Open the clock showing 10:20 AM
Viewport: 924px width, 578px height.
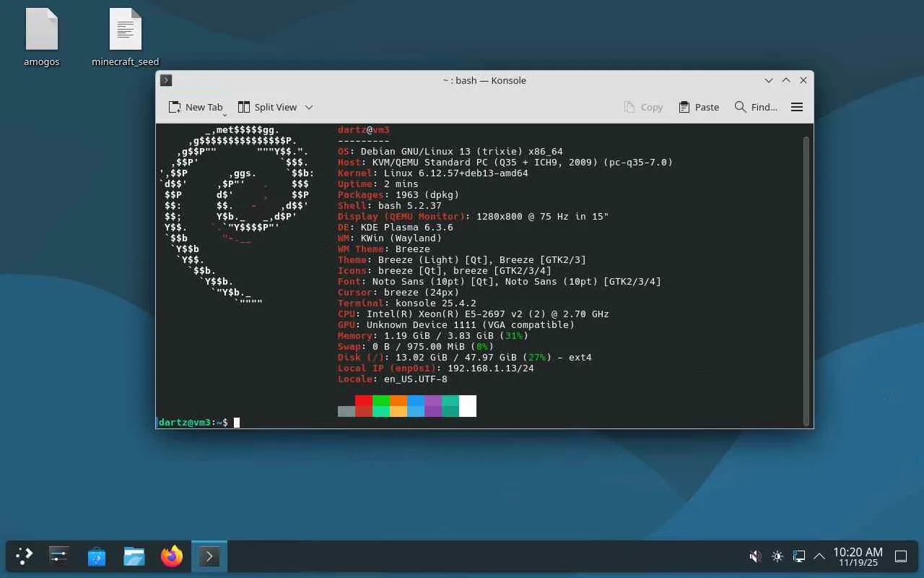tap(858, 556)
